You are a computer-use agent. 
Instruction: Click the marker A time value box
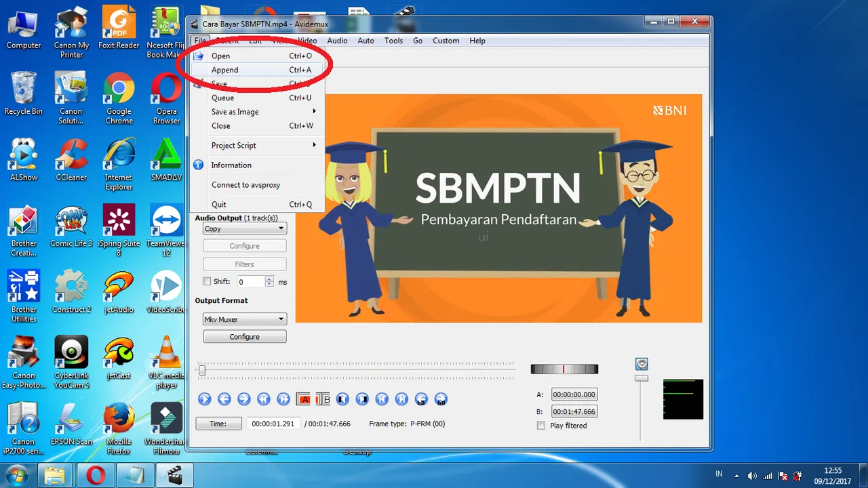point(574,394)
